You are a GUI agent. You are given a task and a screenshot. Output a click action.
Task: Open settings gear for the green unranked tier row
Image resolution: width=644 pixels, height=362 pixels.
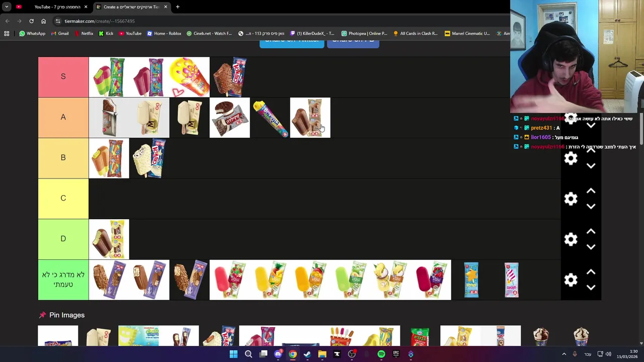pos(571,280)
